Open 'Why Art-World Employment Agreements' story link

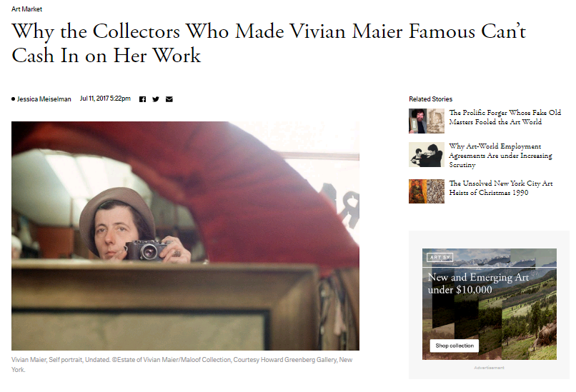tap(500, 155)
